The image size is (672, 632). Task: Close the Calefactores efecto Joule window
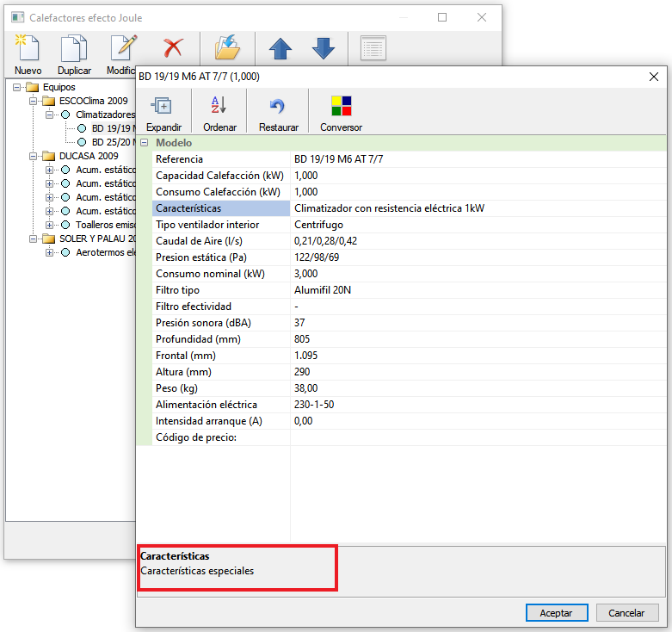(481, 17)
